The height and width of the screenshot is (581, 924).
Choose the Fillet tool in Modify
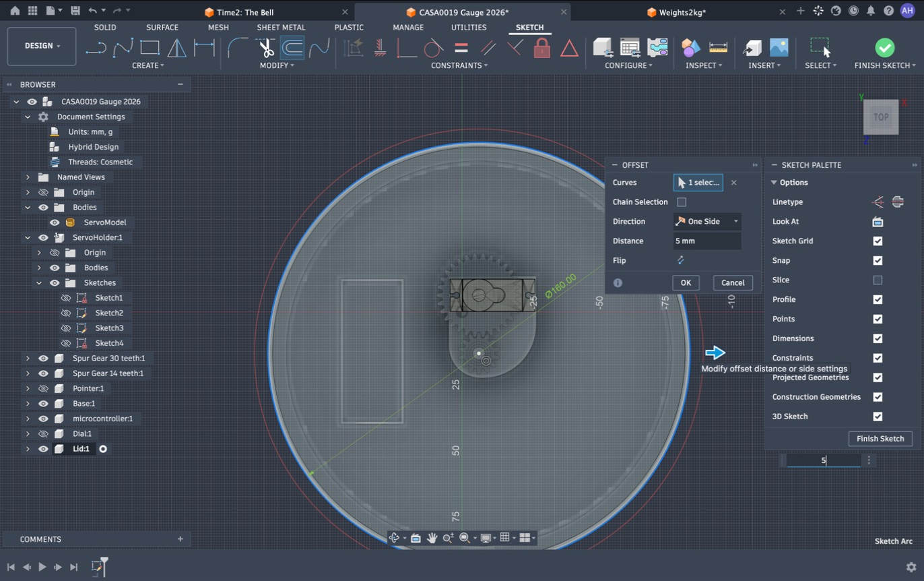(238, 48)
